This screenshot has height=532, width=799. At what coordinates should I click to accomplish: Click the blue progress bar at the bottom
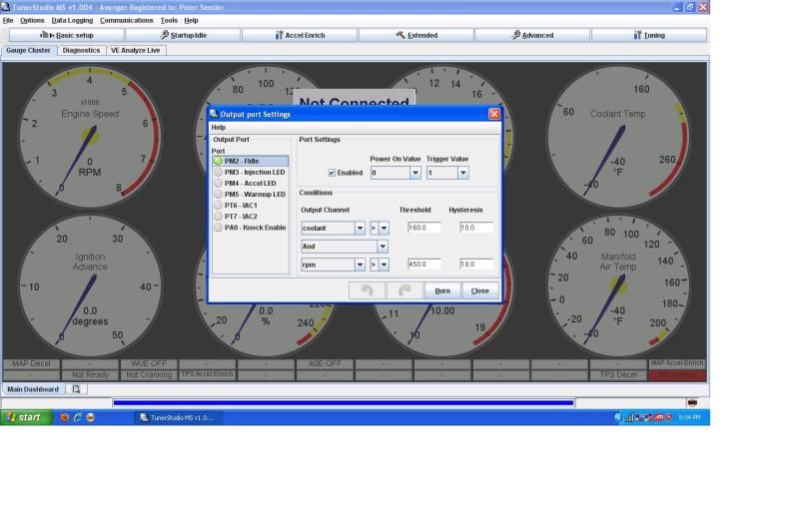click(343, 403)
